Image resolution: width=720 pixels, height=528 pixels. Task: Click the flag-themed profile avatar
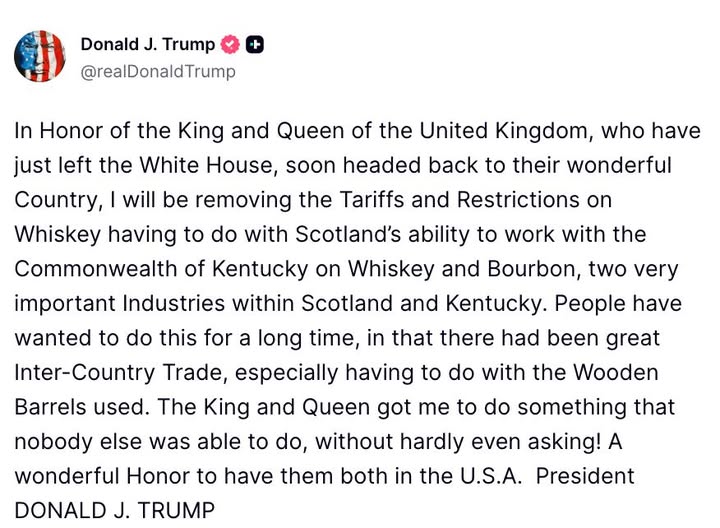[39, 56]
